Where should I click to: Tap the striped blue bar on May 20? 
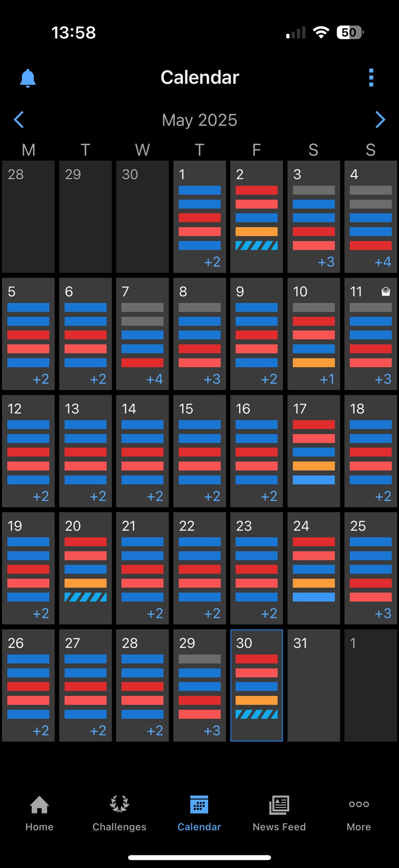click(x=85, y=597)
